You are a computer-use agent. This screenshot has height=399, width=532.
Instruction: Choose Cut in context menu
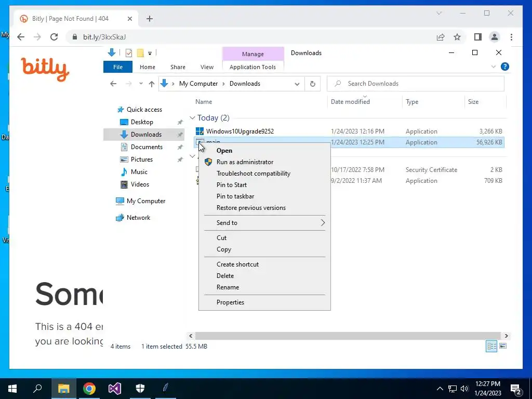(x=264, y=238)
